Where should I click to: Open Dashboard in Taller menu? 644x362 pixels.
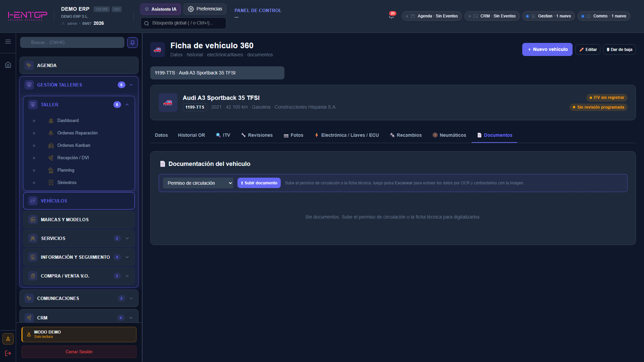(68, 121)
